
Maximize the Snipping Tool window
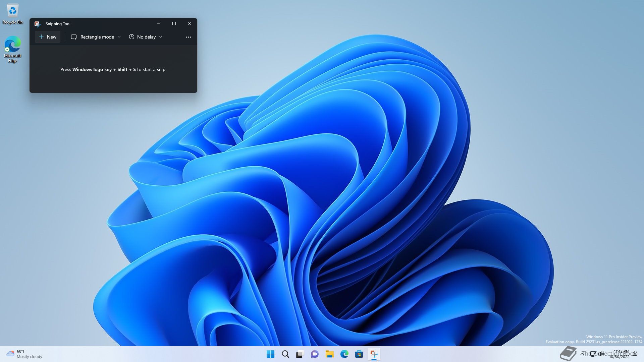coord(174,23)
